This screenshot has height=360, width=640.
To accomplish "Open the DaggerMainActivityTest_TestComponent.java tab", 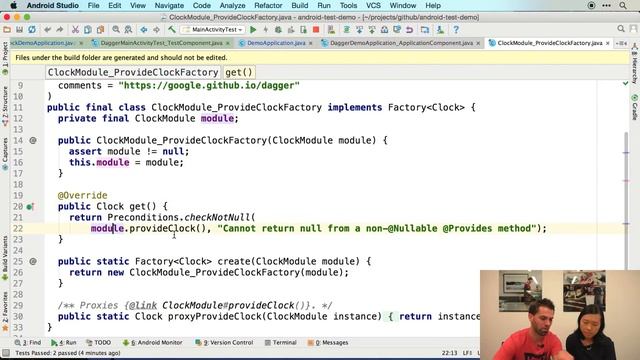I will [x=161, y=43].
